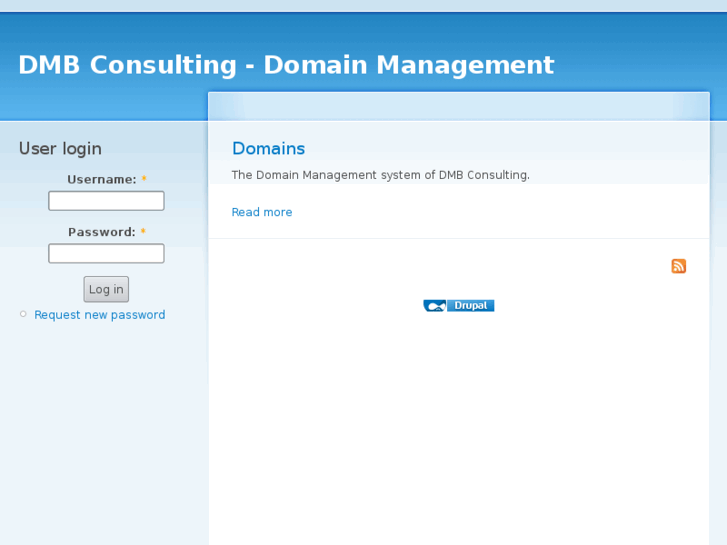727x545 pixels.
Task: Click the Username label
Action: tap(101, 180)
